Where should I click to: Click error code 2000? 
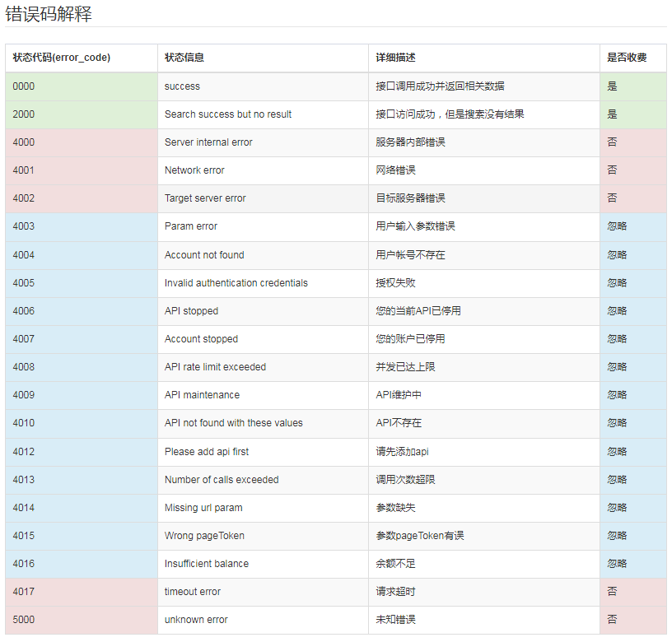[x=24, y=114]
